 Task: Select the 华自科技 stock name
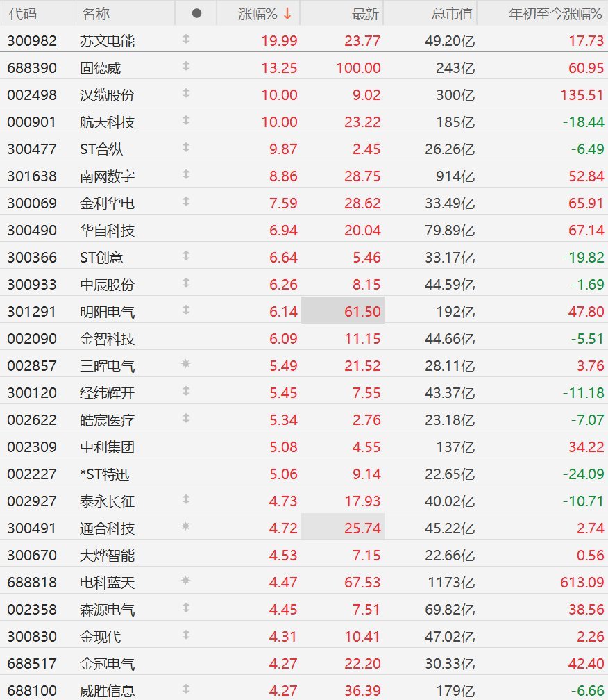(x=107, y=231)
